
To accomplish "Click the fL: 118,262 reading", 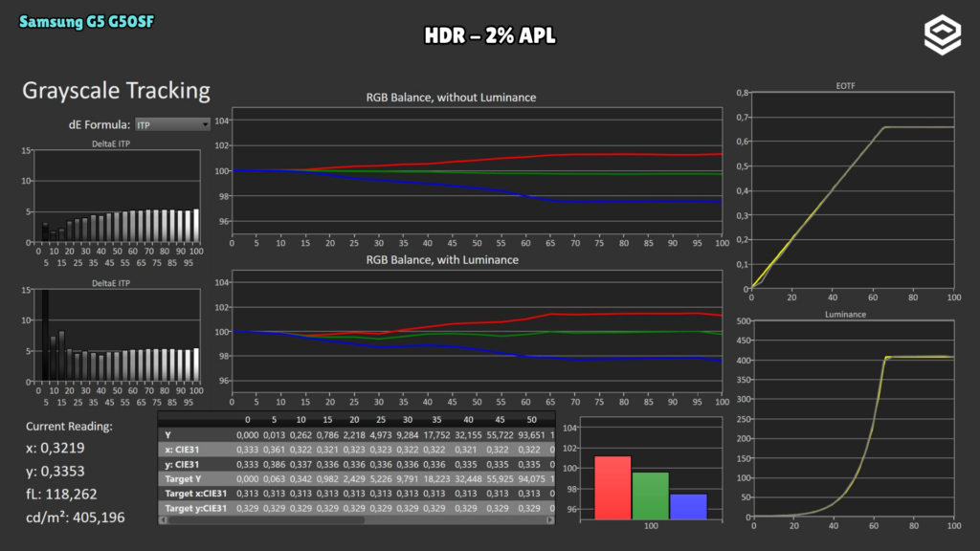I will pos(61,495).
